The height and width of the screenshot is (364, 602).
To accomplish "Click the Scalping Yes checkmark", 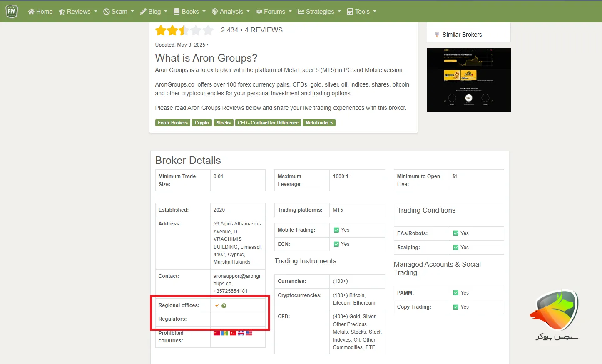I will (x=455, y=248).
